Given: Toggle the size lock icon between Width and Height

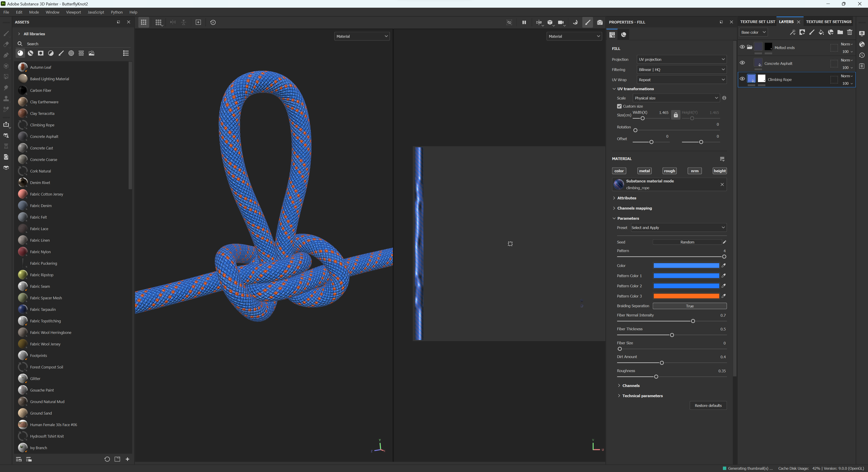Looking at the screenshot, I should click(x=676, y=115).
